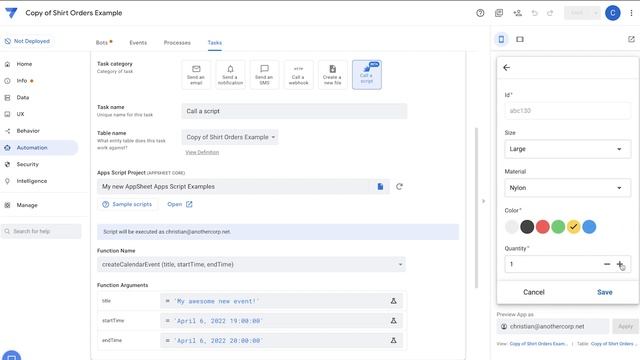Switch to the Tasks tab
Image resolution: width=640 pixels, height=360 pixels.
(x=215, y=42)
